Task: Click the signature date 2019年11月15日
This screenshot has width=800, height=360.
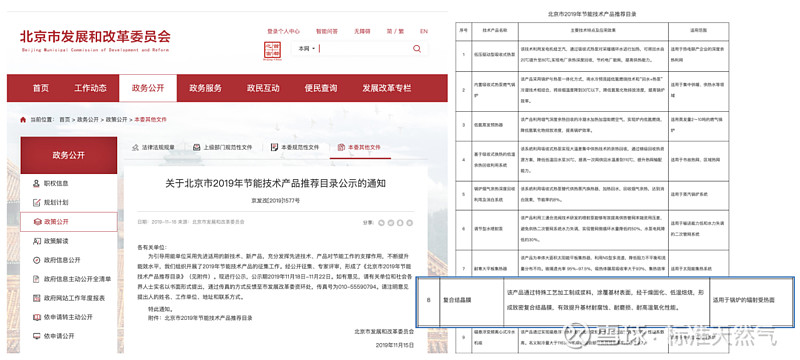Action: click(394, 345)
